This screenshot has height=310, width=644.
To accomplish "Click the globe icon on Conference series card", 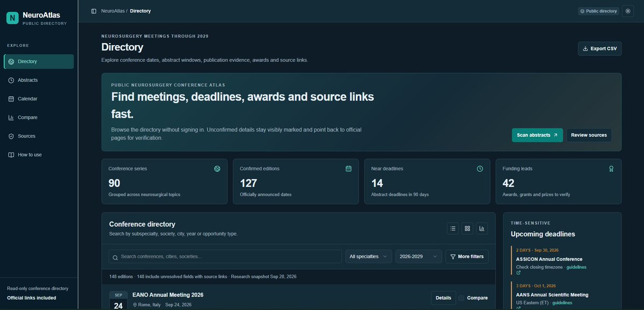I will pos(217,169).
